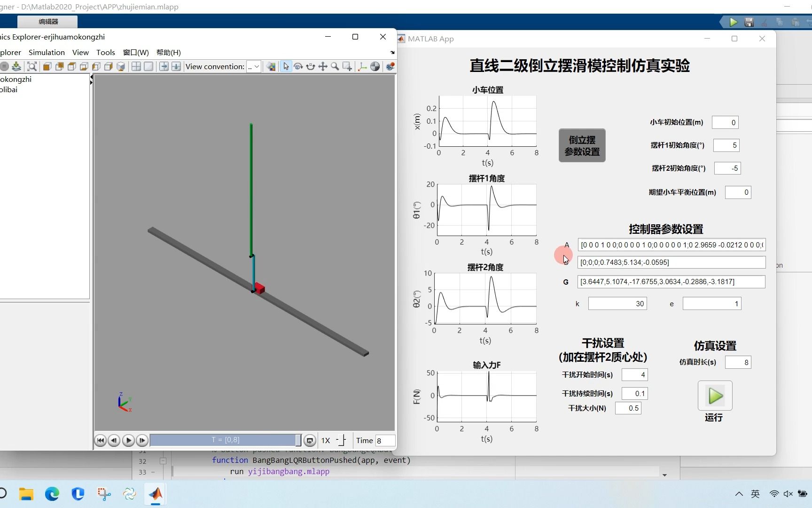Step the animation back one frame
Viewport: 812px width, 508px height.
[x=114, y=440]
